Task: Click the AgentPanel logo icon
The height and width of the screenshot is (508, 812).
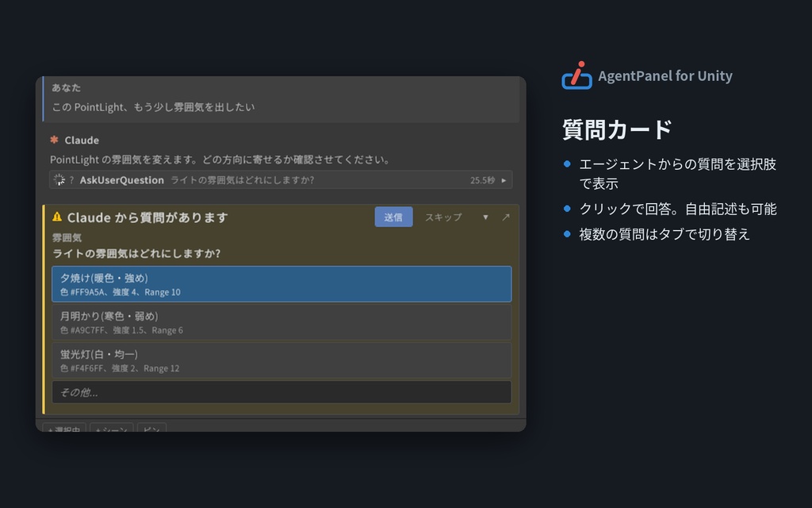Action: pyautogui.click(x=577, y=75)
